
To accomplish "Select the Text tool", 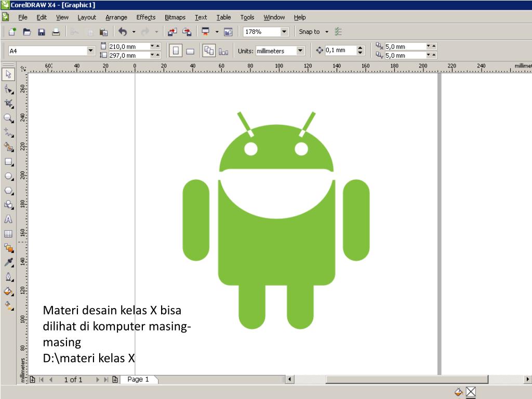I will tap(8, 219).
